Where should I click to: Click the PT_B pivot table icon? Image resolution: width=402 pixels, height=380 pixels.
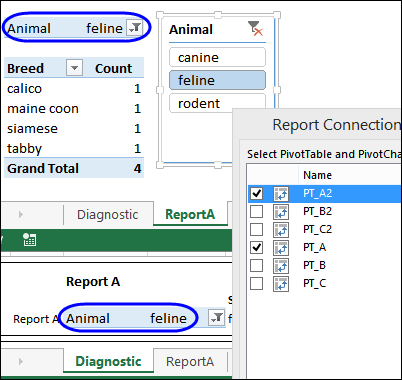(281, 266)
